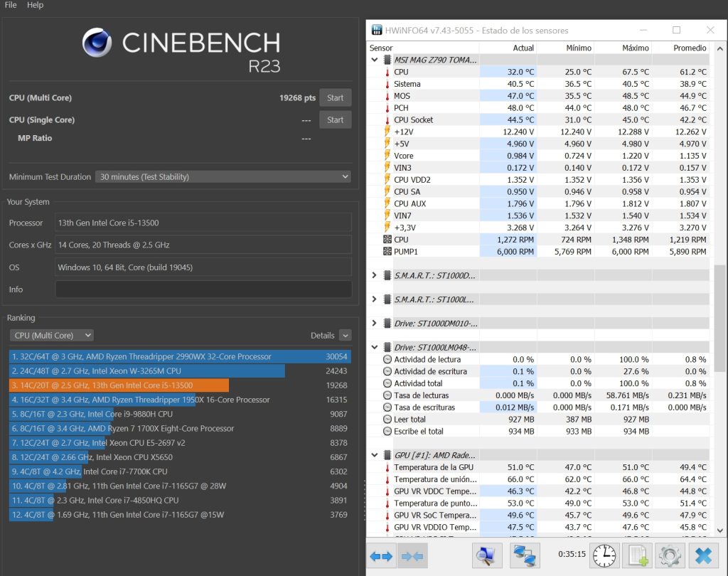Click the thermometer icon beside Temperatura de la GPU
This screenshot has height=576, width=728.
(387, 467)
